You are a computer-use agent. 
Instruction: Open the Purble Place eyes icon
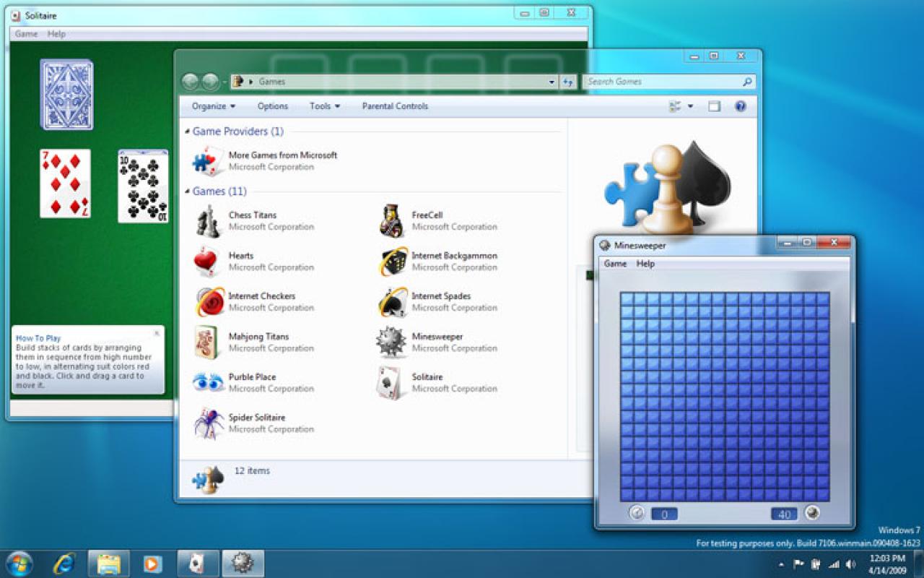209,382
